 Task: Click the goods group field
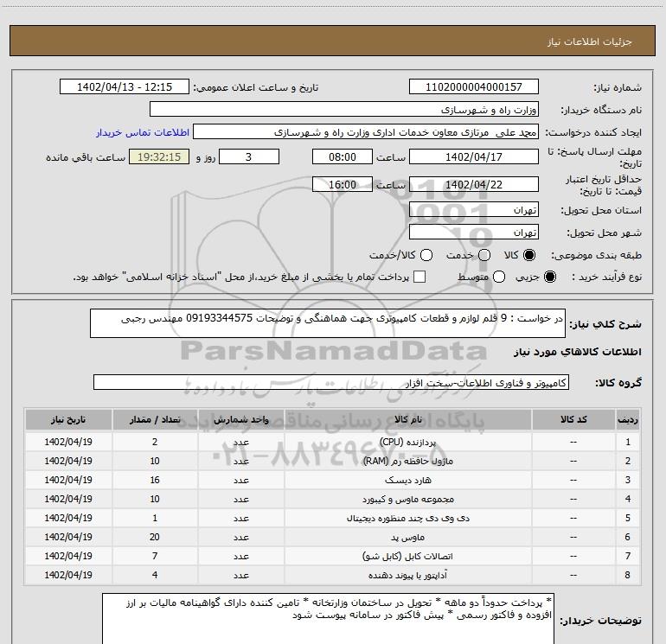point(331,382)
